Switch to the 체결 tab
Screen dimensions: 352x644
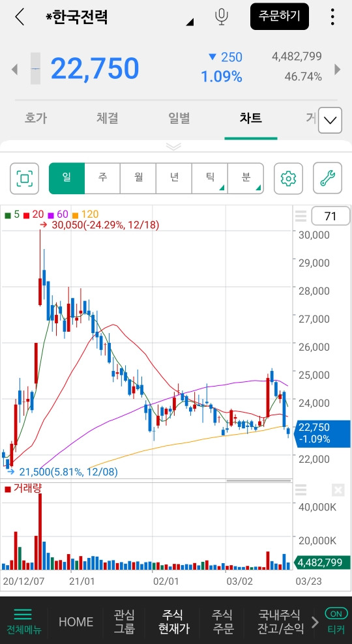point(108,118)
